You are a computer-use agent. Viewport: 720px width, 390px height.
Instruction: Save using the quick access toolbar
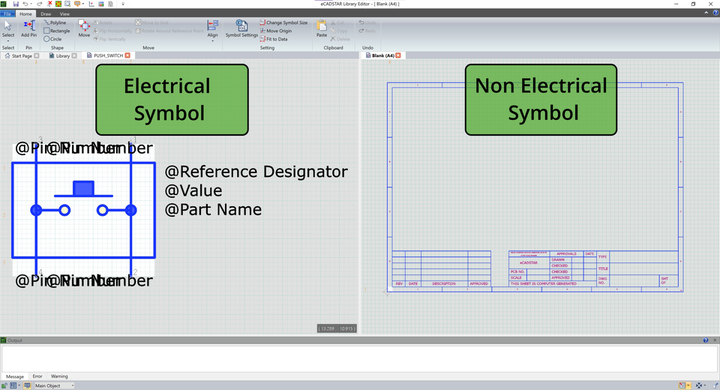coord(16,4)
